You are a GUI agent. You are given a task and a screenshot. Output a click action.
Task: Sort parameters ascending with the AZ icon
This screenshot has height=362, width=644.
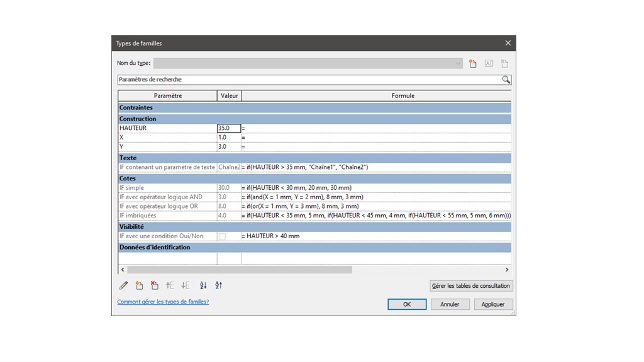click(203, 285)
